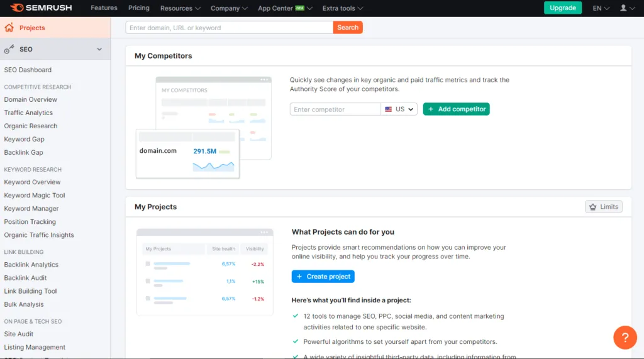This screenshot has width=644, height=359.
Task: Focus the domain, URL or keyword search field
Action: (x=229, y=28)
